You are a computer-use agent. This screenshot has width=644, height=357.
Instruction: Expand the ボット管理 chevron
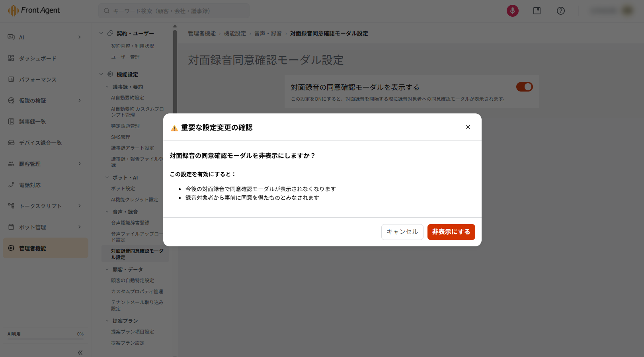click(80, 227)
